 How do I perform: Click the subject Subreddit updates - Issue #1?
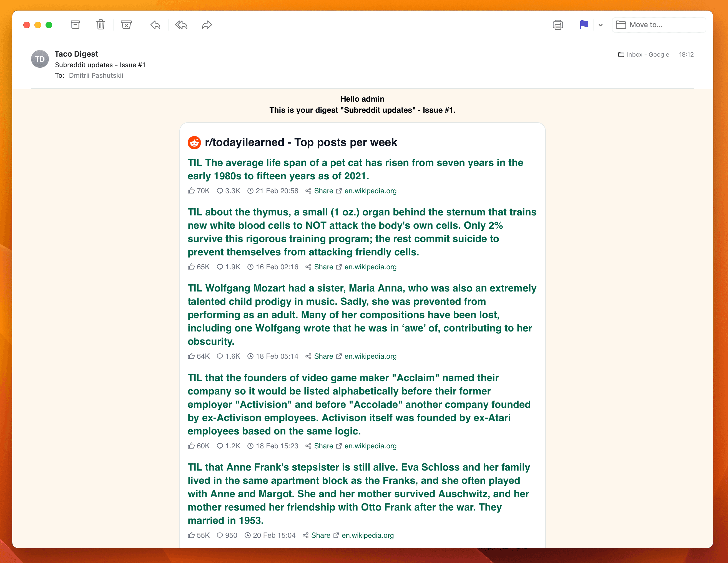100,65
